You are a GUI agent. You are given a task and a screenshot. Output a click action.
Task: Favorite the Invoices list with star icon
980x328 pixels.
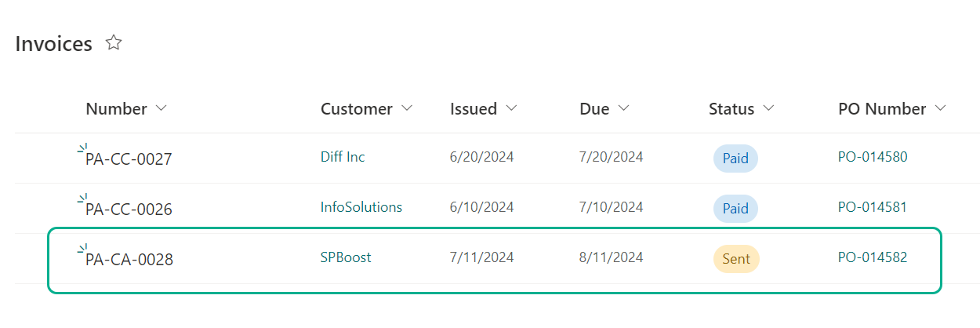pyautogui.click(x=114, y=43)
